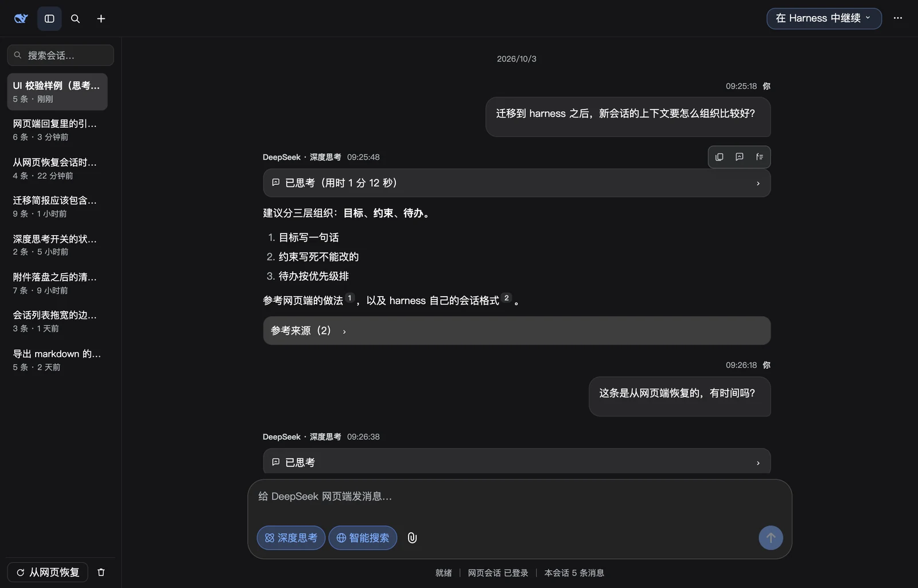Delete the conversation with trash icon
This screenshot has width=918, height=588.
click(x=101, y=572)
